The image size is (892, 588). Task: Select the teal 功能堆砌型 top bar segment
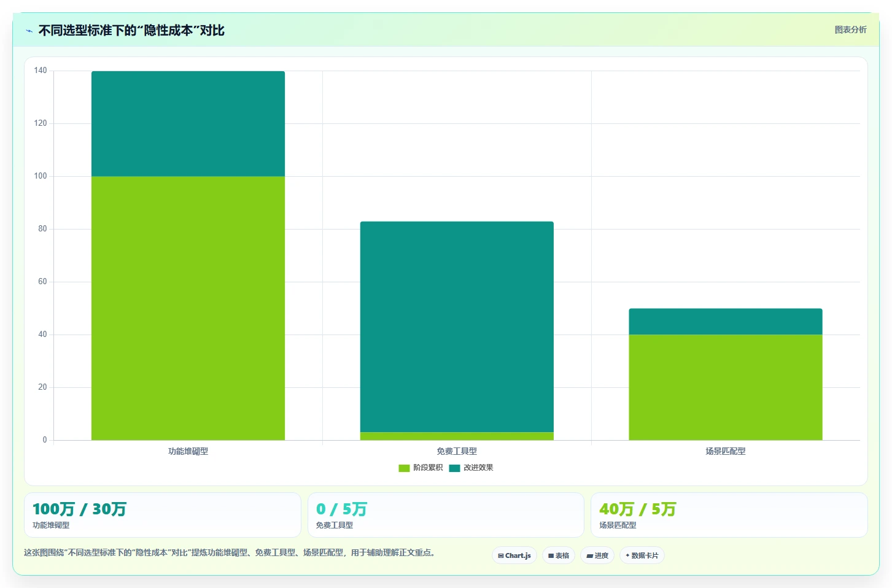[x=188, y=124]
